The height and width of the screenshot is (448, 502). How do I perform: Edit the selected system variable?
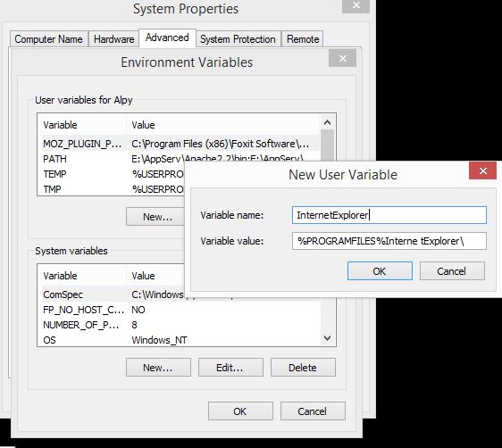coord(230,368)
